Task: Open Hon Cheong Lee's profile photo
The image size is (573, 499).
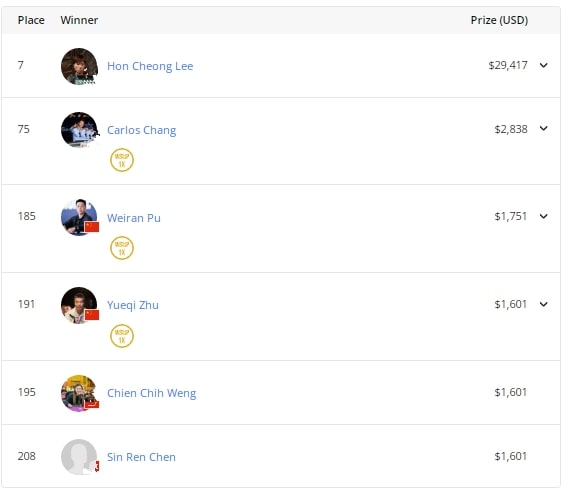Action: pos(79,66)
